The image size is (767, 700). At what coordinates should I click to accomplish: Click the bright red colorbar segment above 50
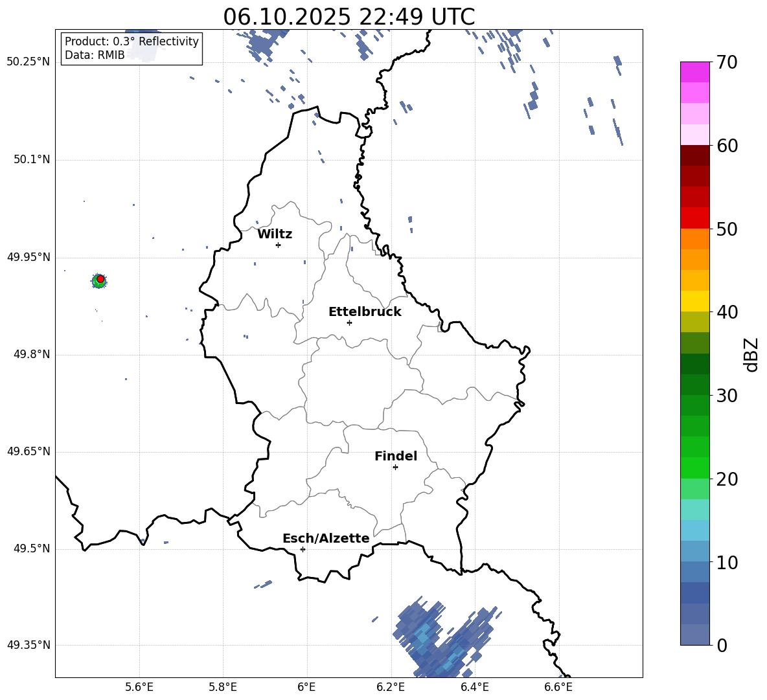click(694, 218)
